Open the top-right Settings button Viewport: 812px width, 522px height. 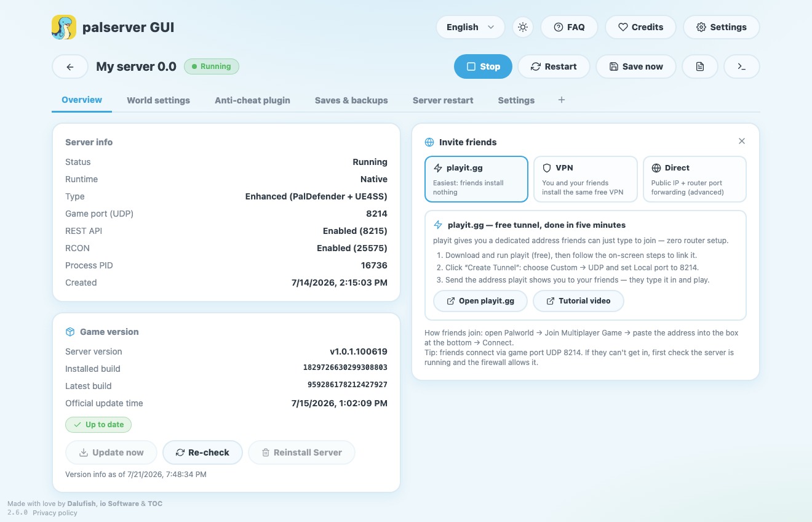(722, 27)
